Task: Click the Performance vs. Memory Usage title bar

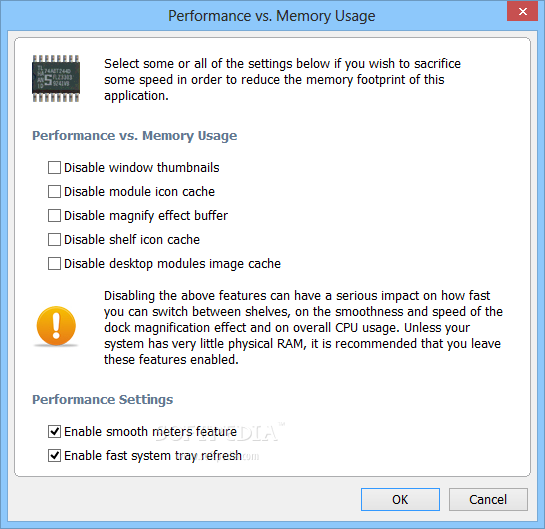Action: click(272, 16)
